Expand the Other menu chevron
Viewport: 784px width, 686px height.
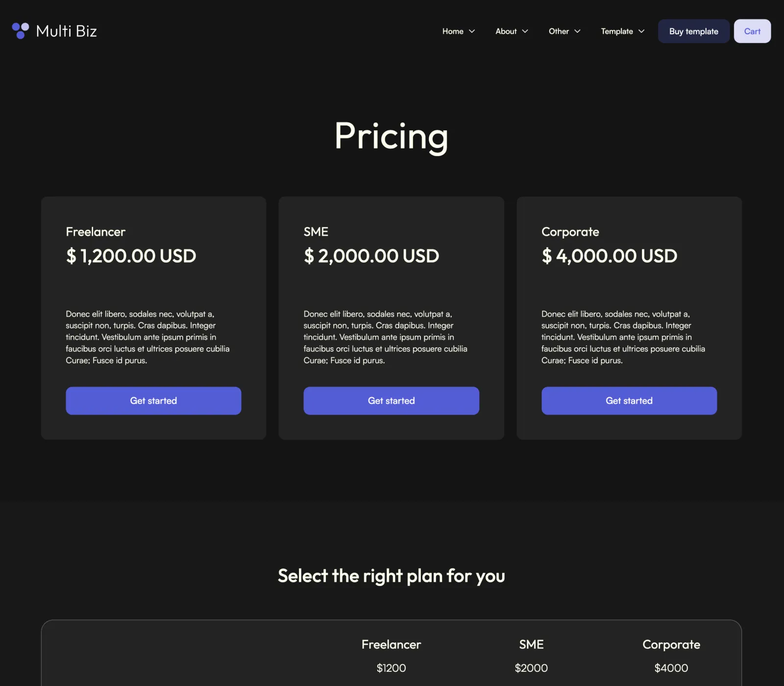577,31
